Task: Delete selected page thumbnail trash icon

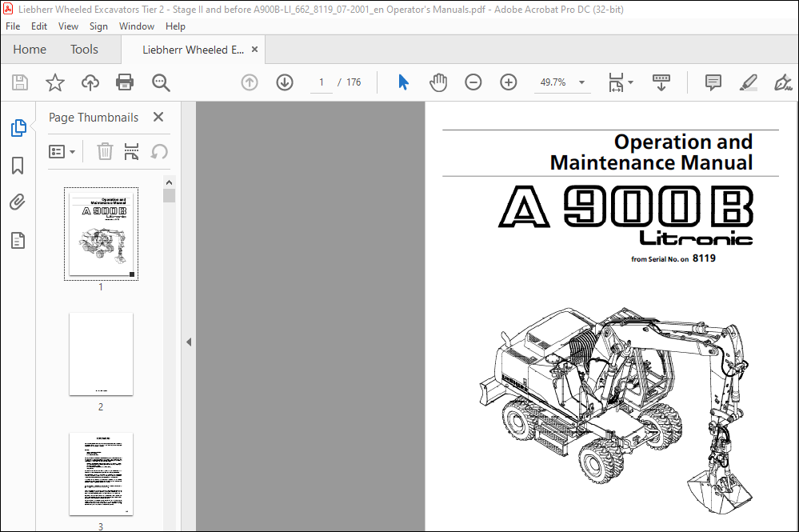Action: [105, 151]
